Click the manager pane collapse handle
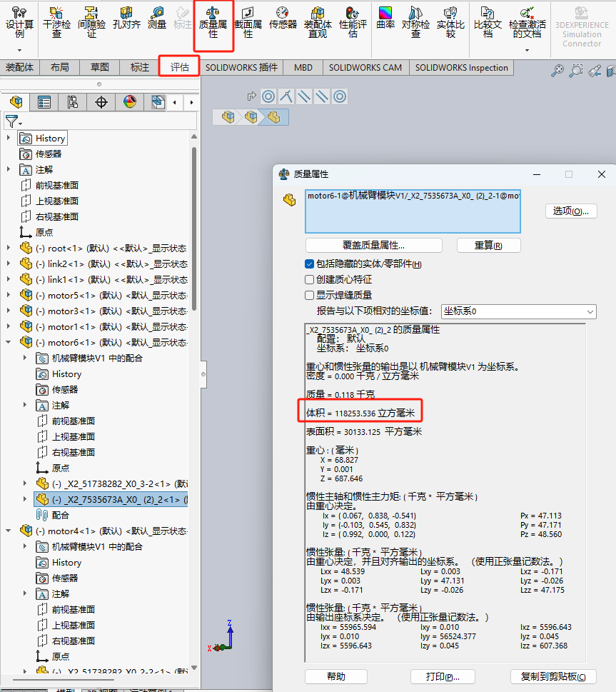 coord(203,374)
